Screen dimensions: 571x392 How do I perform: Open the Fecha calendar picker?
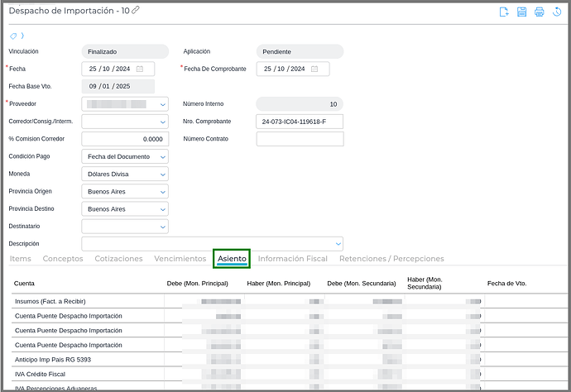pos(140,69)
